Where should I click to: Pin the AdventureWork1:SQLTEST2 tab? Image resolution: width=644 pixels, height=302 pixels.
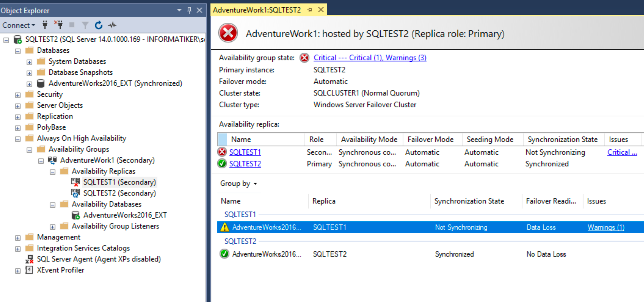tap(310, 10)
